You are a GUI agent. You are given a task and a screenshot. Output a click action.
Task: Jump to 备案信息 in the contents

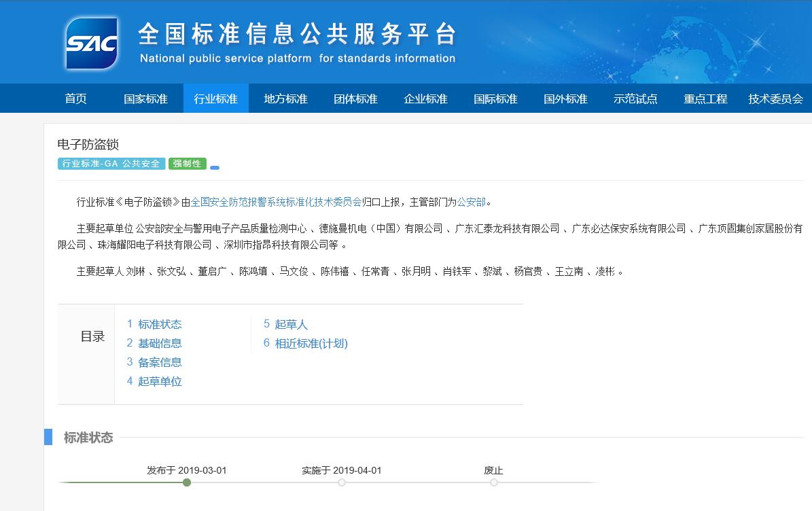(x=160, y=362)
